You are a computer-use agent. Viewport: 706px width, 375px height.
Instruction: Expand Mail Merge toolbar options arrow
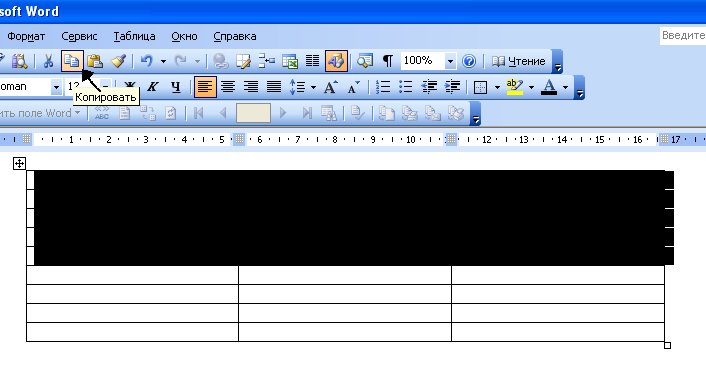click(475, 113)
